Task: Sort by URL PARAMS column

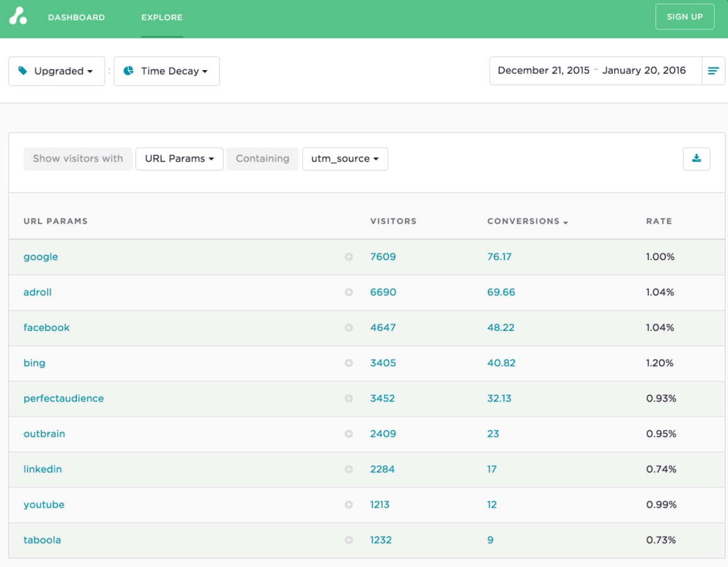Action: 56,222
